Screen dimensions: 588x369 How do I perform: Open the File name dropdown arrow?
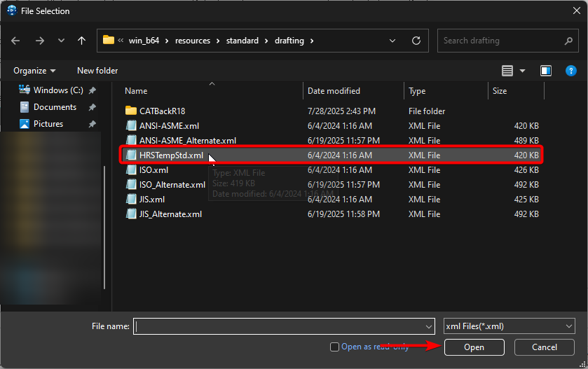point(429,327)
